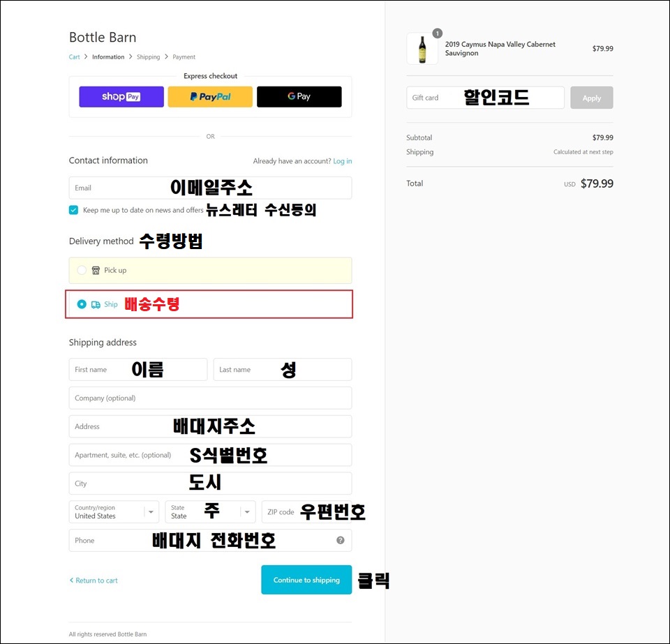Click the product name 2019 Caymus Napa Valley
Viewport: 670px width, 644px height.
(500, 49)
